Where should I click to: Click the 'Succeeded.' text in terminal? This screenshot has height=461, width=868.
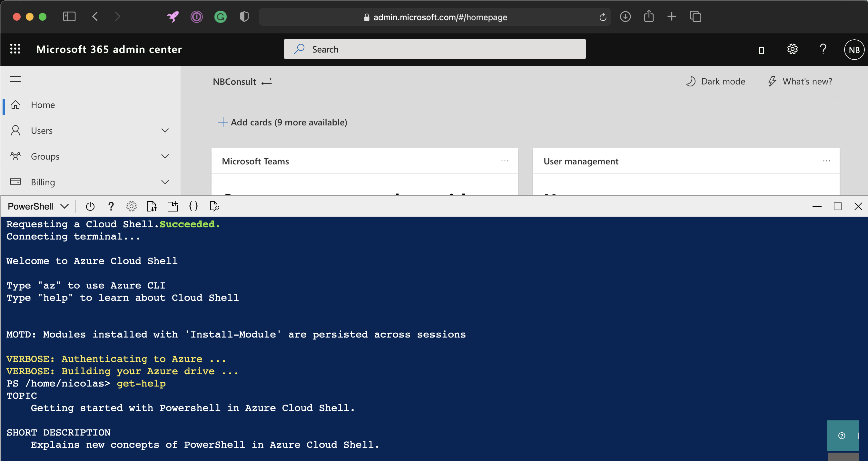tap(190, 224)
